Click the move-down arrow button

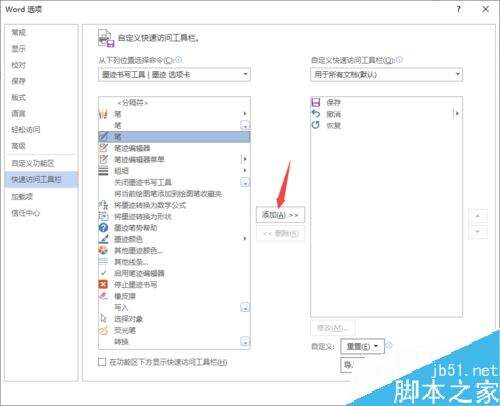(x=478, y=232)
